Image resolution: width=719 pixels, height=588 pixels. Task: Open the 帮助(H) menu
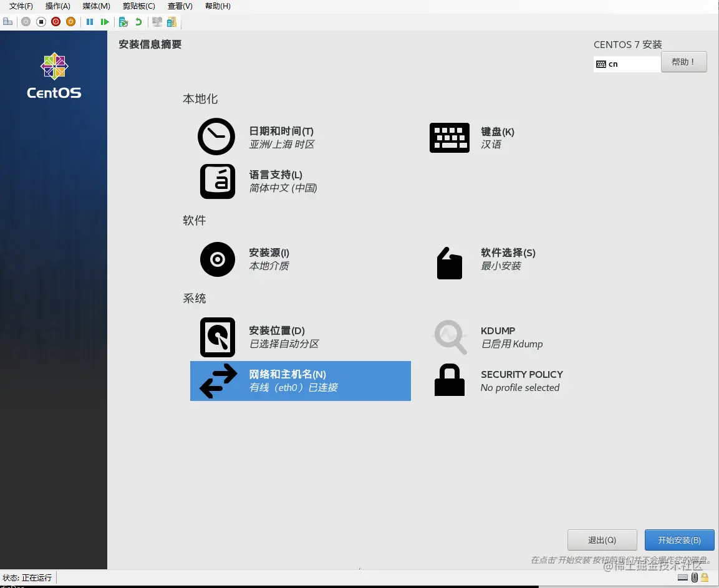coord(218,6)
